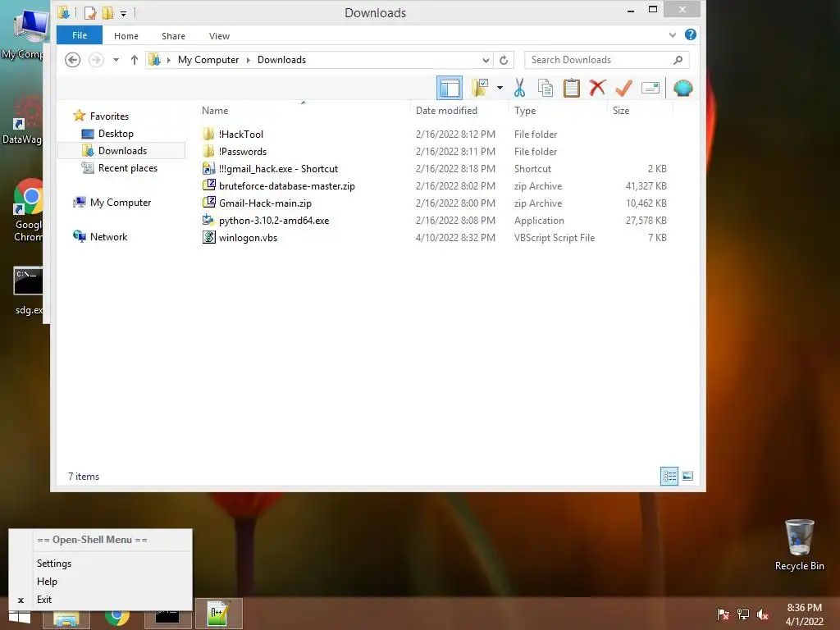Open Help in Open-Shell Menu
Image resolution: width=840 pixels, height=630 pixels.
[x=47, y=582]
